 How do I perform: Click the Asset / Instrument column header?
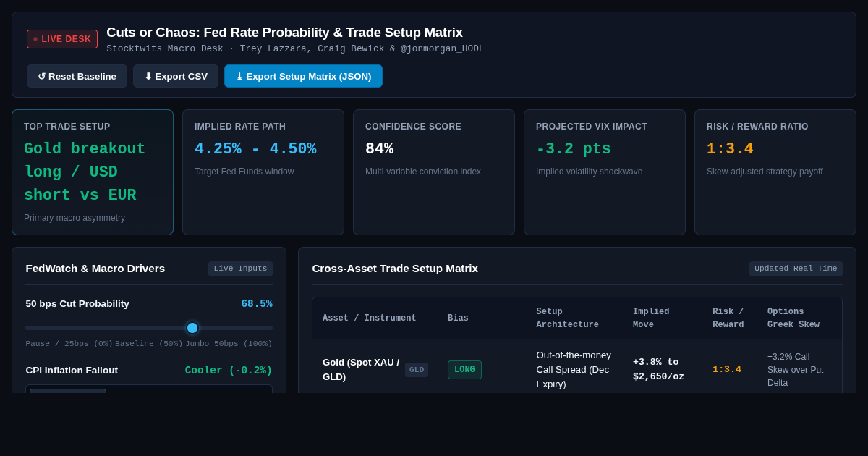click(x=370, y=318)
